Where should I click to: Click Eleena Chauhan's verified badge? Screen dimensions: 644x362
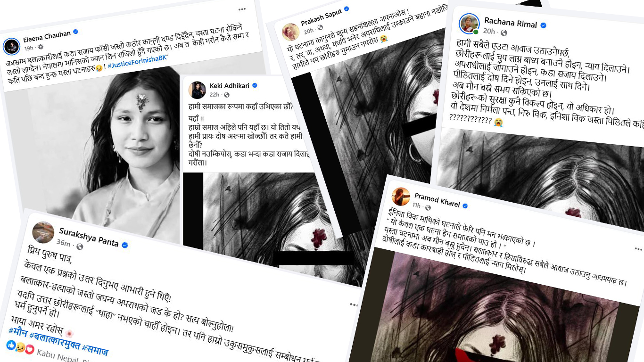[x=75, y=32]
